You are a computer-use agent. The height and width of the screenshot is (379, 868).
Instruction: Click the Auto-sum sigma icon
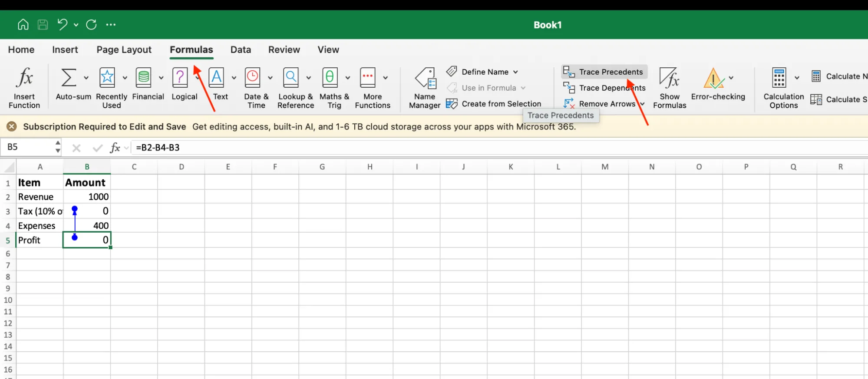(x=69, y=78)
